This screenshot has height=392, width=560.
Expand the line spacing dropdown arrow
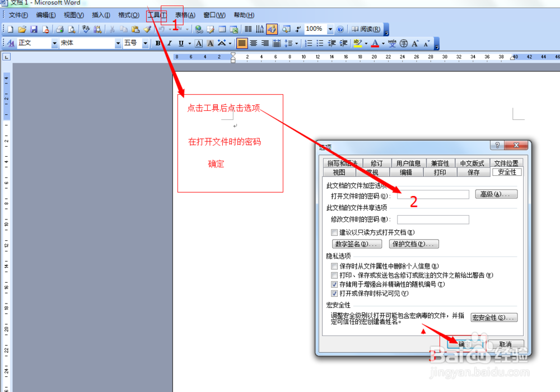pos(296,43)
